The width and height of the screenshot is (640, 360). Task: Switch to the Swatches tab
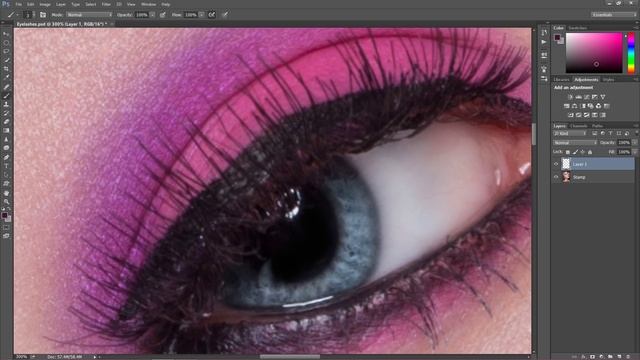pyautogui.click(x=578, y=28)
